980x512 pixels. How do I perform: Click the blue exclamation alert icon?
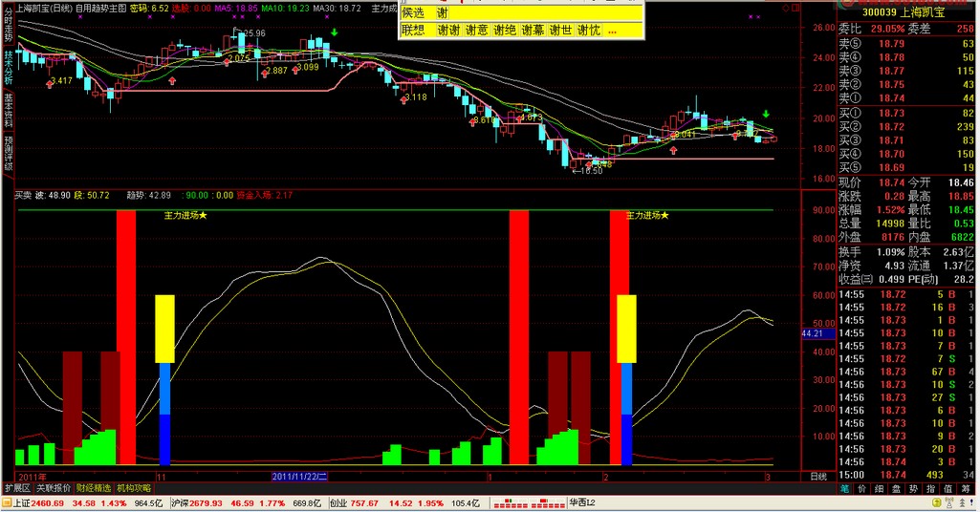[972, 502]
